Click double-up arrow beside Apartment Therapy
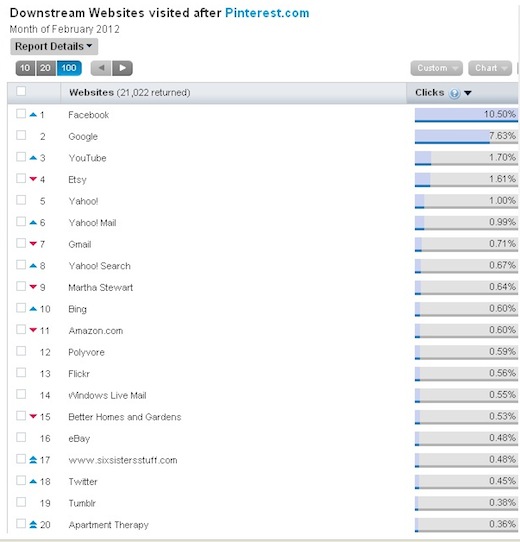Screen dimensions: 520x542 coord(33,524)
